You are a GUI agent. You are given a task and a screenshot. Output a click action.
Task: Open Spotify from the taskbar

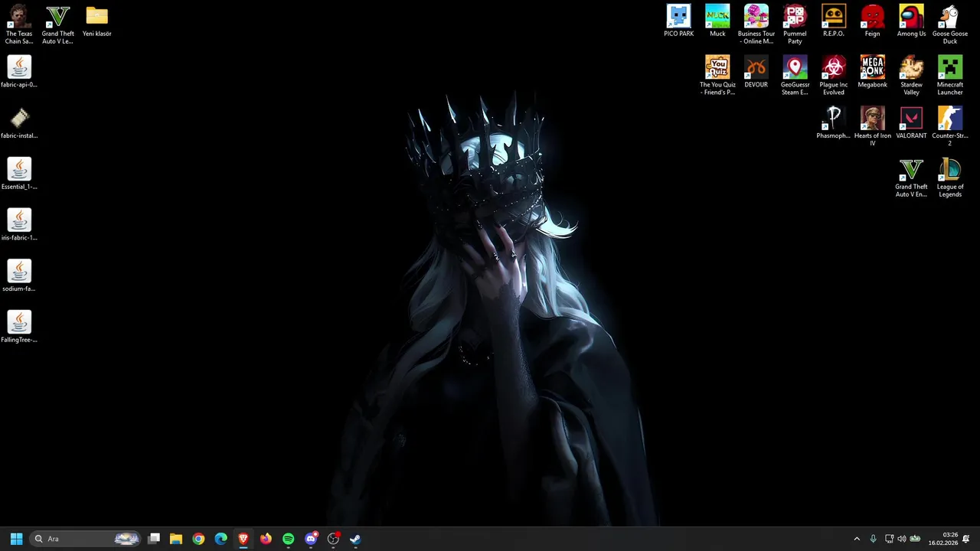click(x=288, y=539)
